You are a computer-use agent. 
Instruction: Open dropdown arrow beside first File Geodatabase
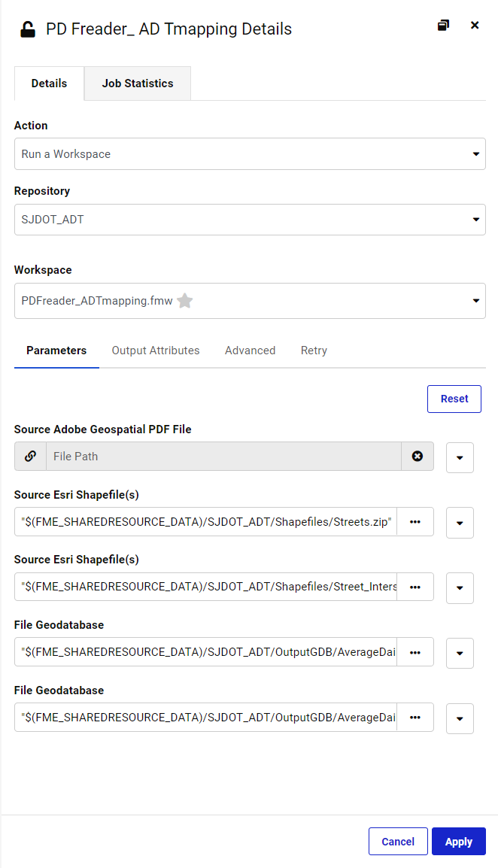pyautogui.click(x=460, y=653)
